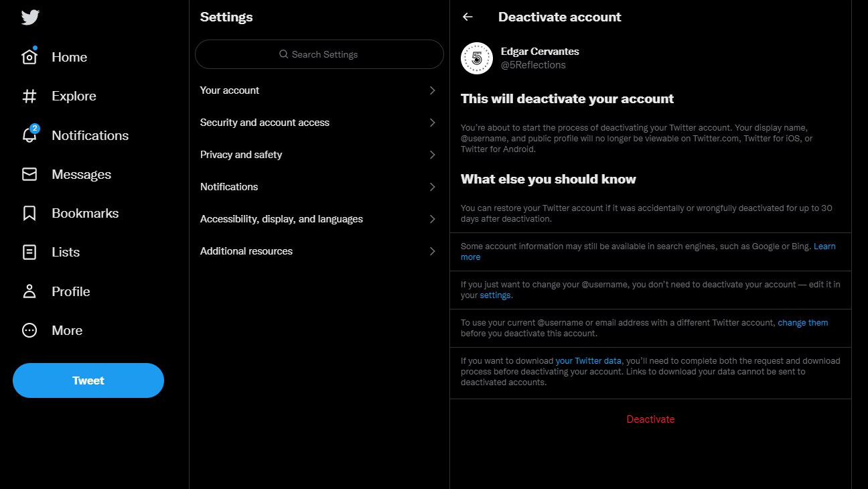Click the red Deactivate button
The height and width of the screenshot is (489, 868).
650,419
